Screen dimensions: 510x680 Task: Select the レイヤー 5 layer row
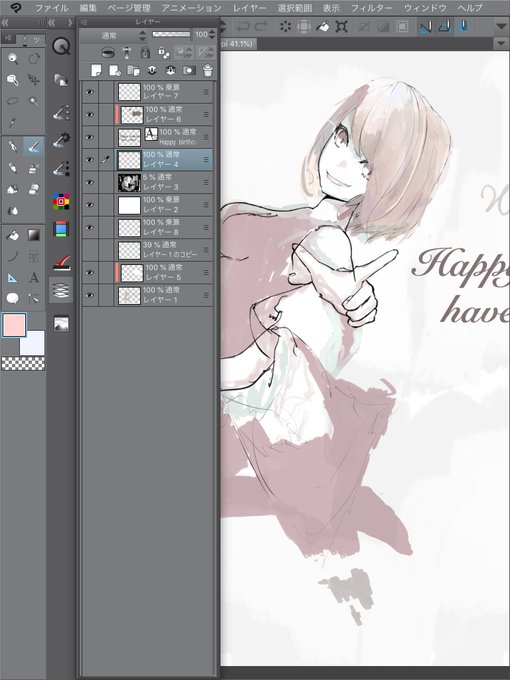coord(164,272)
